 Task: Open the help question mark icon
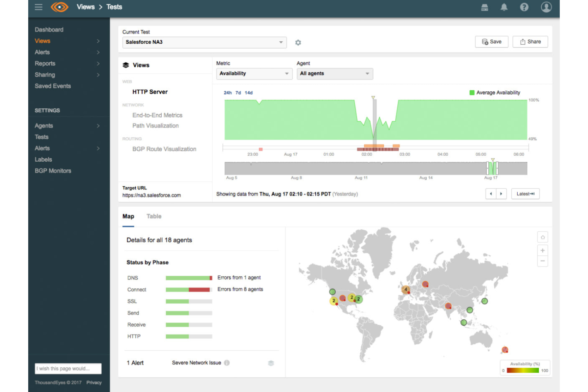(524, 7)
